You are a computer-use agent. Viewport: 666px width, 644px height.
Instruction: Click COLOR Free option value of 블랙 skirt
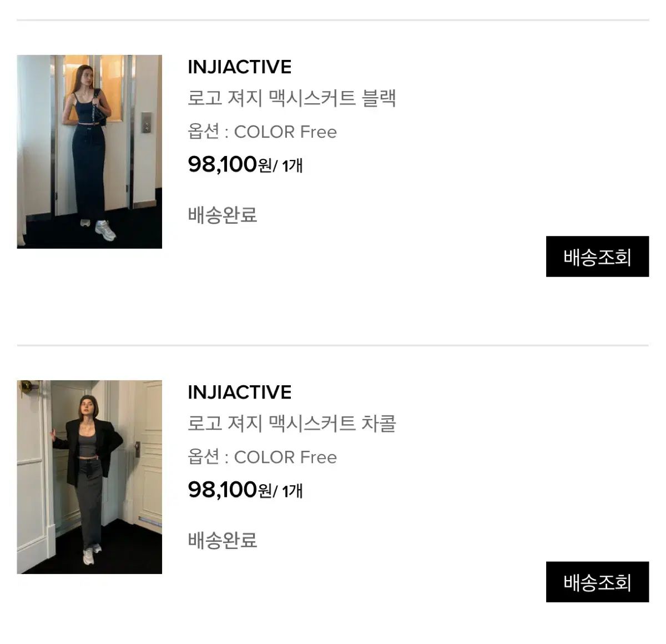(285, 132)
